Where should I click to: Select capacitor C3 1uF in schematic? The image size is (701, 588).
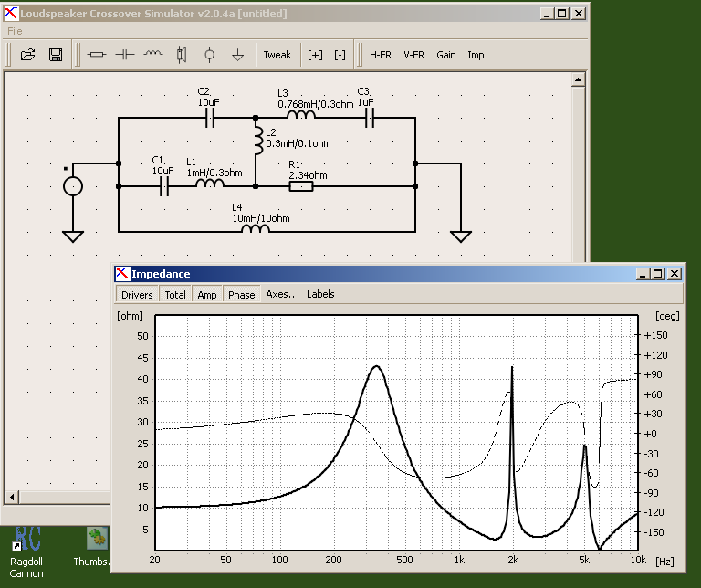coord(370,118)
